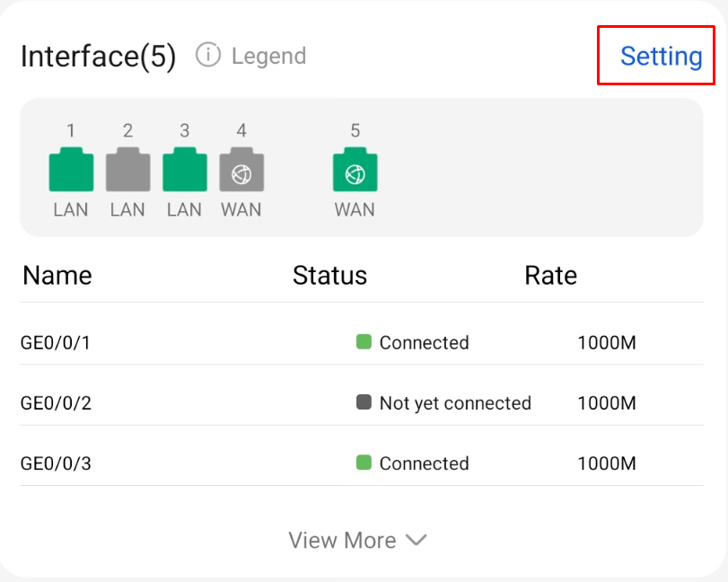Click the Legend label text
Screen dimensions: 728x582
click(269, 57)
